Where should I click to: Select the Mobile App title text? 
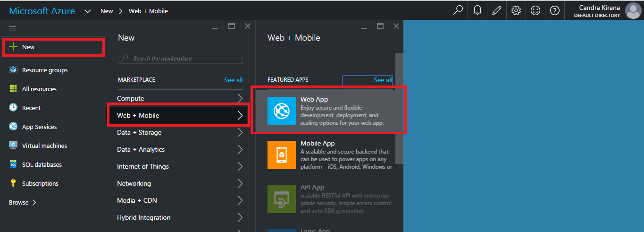[x=318, y=143]
